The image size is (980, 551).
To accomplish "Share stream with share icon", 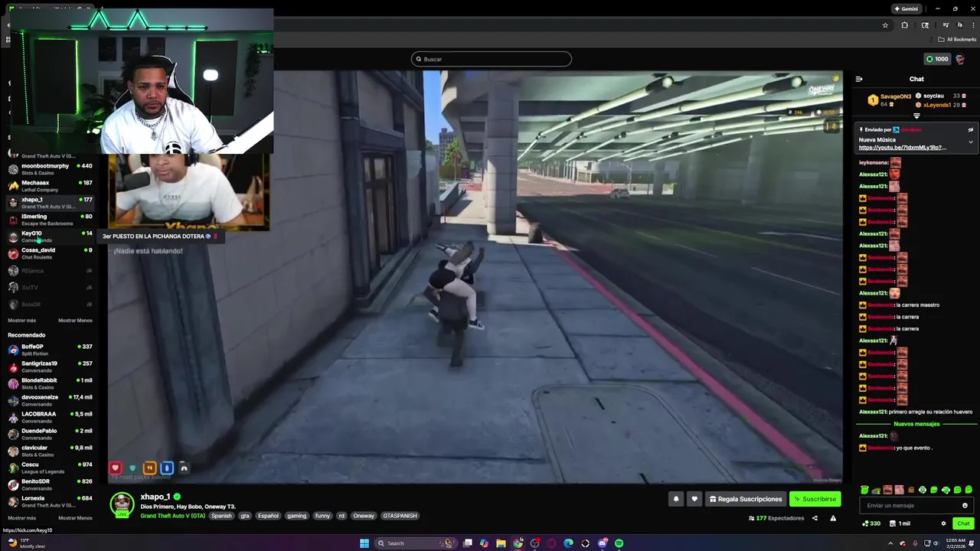I will [x=815, y=518].
